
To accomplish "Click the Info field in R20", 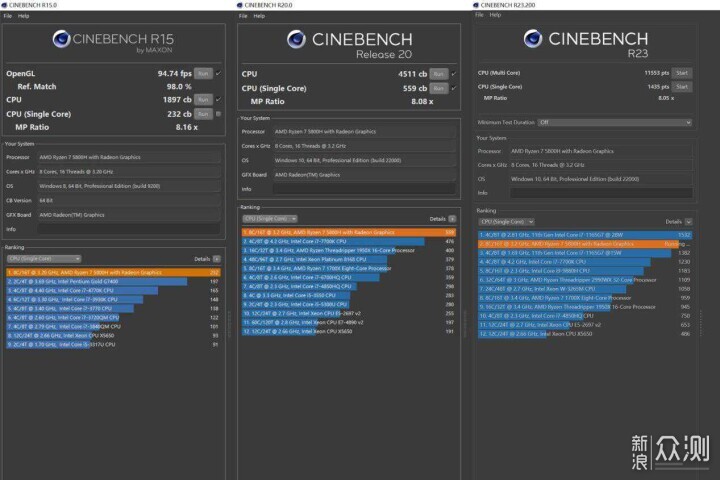I will [365, 189].
